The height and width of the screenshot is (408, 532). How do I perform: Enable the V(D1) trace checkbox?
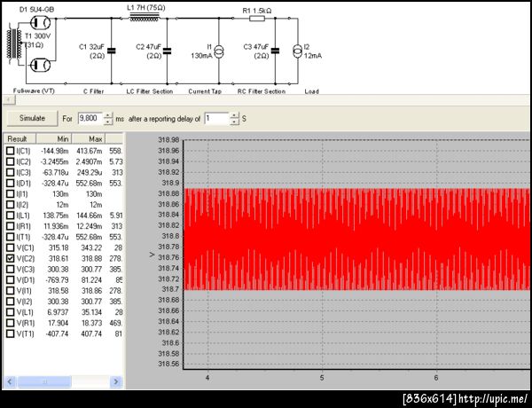pos(11,280)
